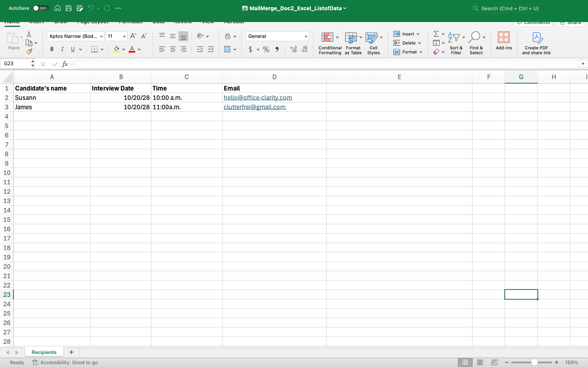Open the hello@office-clarity.com link
588x367 pixels.
click(x=257, y=97)
